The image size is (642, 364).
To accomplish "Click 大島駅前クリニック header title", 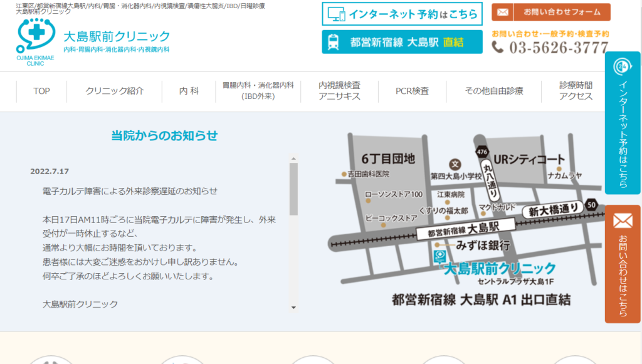I will point(117,36).
